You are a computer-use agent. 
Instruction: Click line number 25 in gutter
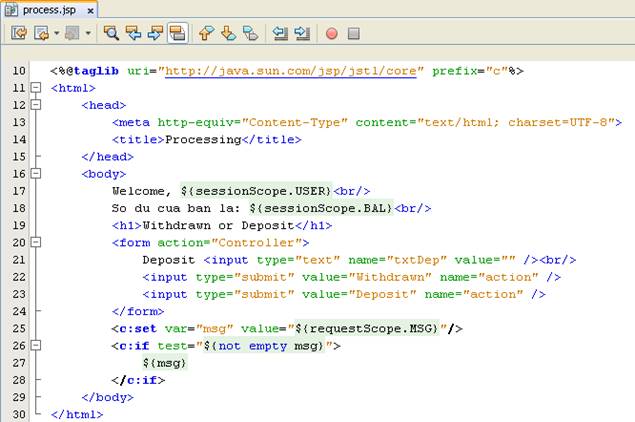(x=19, y=328)
